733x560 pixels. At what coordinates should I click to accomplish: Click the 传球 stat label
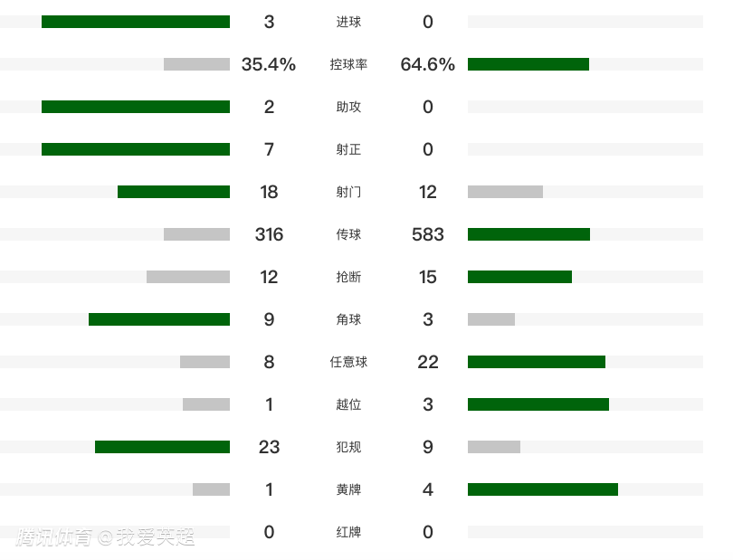click(x=348, y=234)
